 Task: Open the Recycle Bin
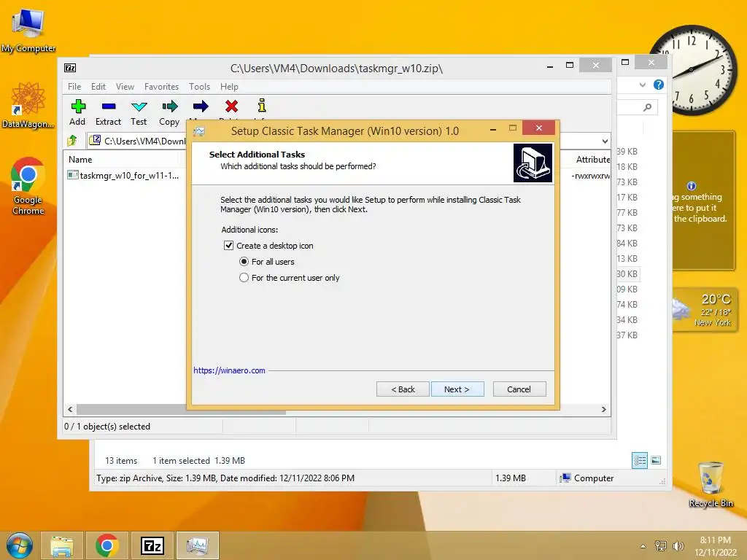click(x=711, y=484)
